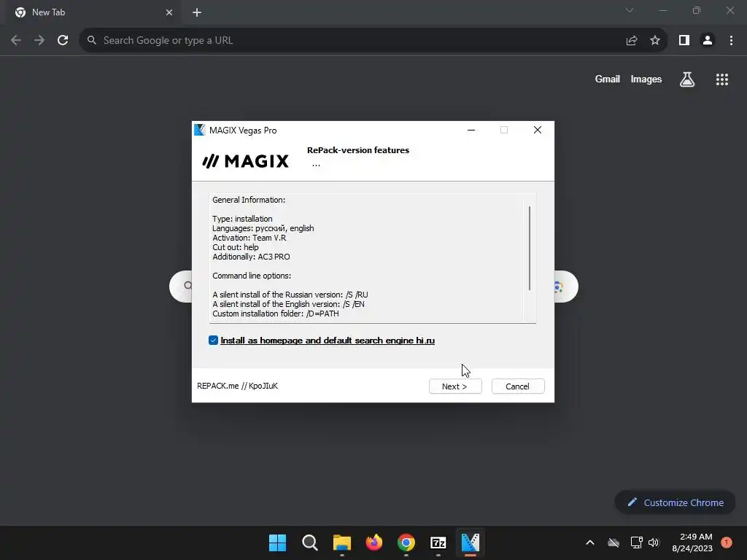Show hidden system tray icons
This screenshot has width=747, height=560.
coord(589,542)
